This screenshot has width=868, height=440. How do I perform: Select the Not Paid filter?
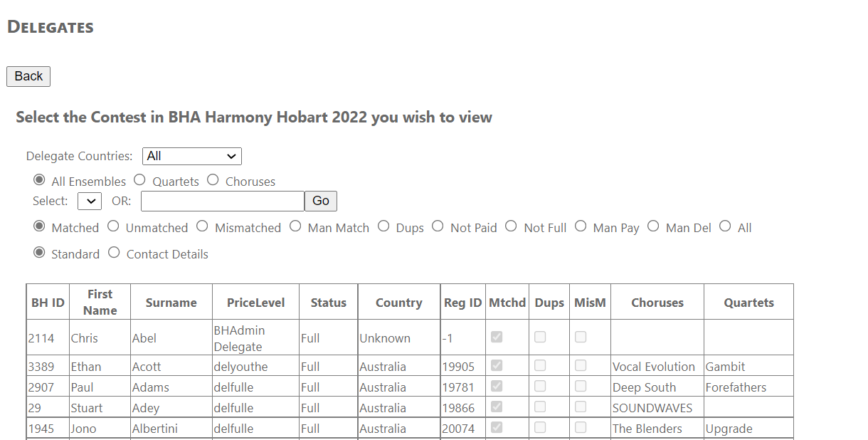pos(438,226)
